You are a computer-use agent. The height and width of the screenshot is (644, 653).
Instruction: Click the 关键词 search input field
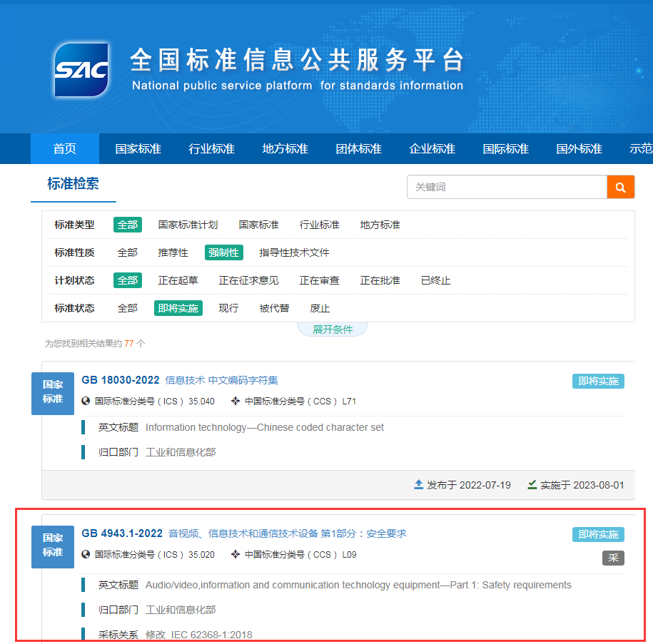click(507, 188)
